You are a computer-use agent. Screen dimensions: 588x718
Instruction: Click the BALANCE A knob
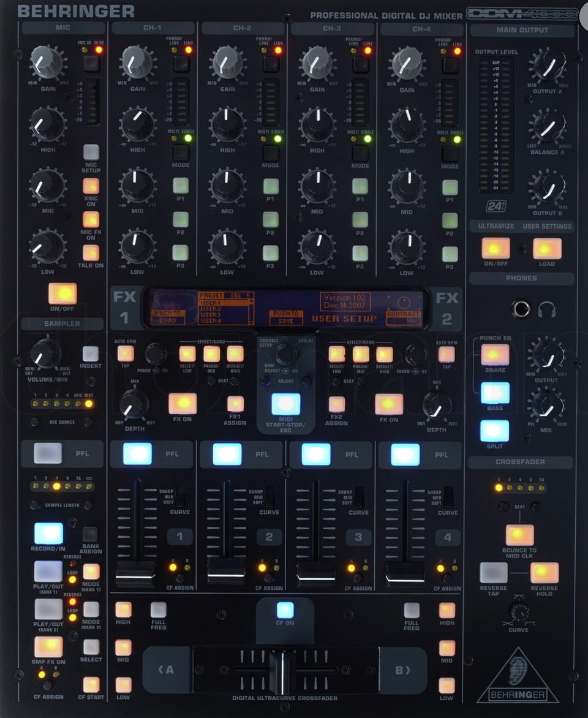[x=548, y=126]
